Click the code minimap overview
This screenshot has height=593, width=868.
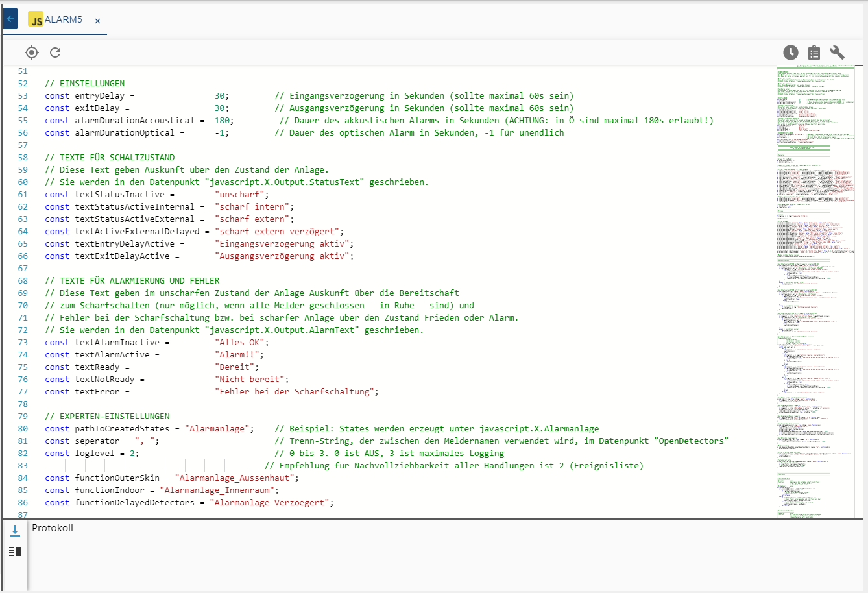[x=816, y=291]
